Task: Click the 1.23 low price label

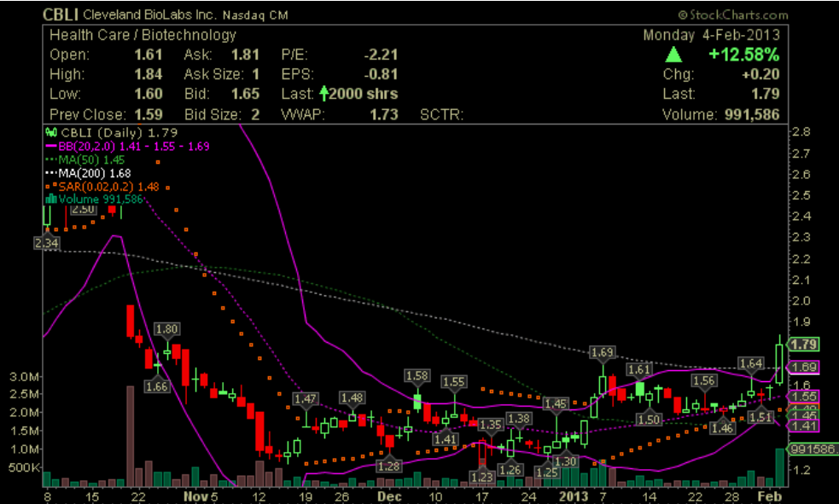Action: pos(482,477)
